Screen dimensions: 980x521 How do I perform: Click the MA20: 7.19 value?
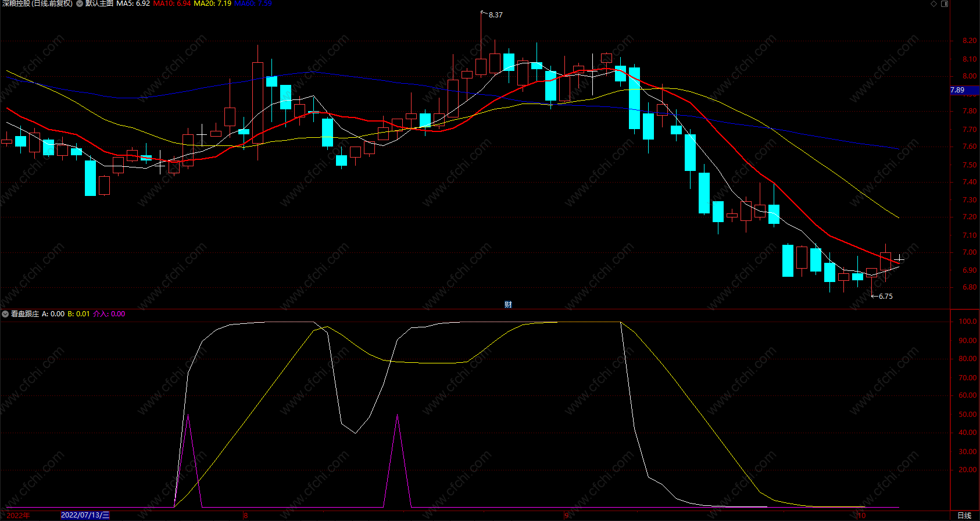click(x=212, y=3)
